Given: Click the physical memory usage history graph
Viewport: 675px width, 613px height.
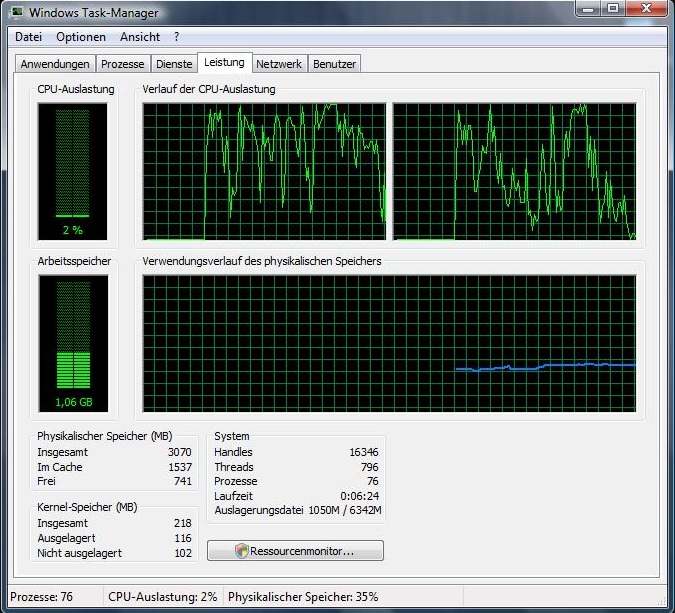Looking at the screenshot, I should [x=389, y=344].
